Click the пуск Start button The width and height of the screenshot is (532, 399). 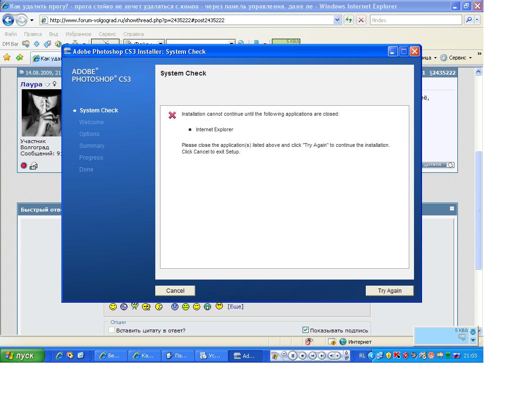pos(22,356)
